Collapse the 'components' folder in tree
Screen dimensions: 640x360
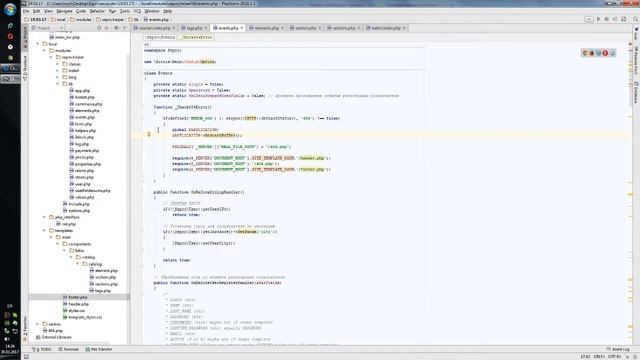coord(58,244)
